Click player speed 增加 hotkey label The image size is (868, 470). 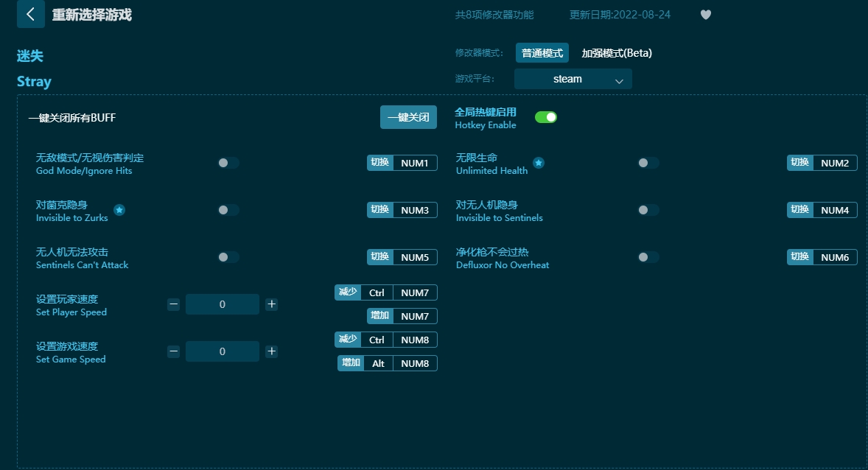point(379,316)
